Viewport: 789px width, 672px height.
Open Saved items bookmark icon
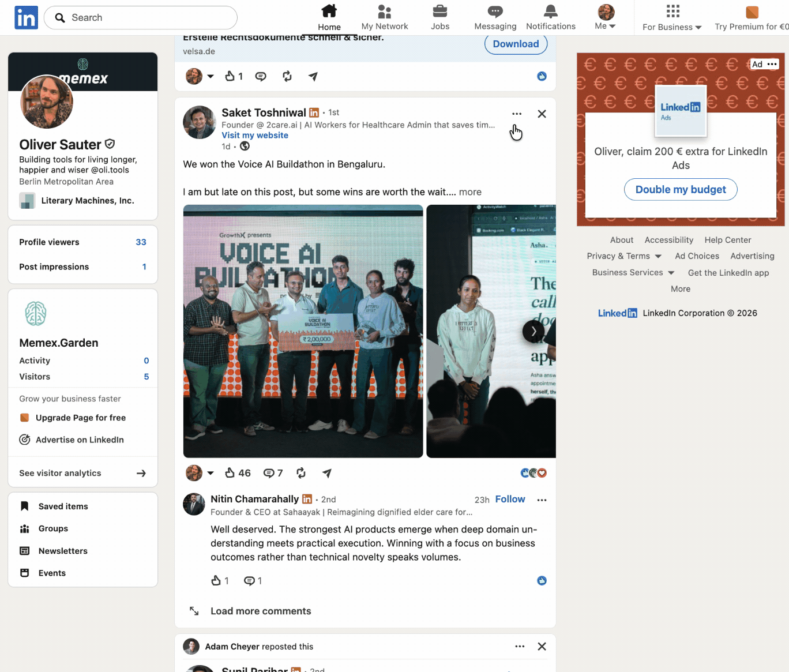coord(25,506)
